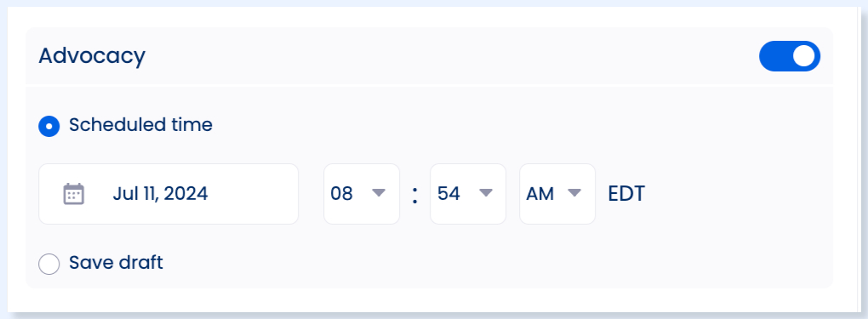Screen dimensions: 868x319
Task: Select the Scheduled time radio button
Action: coord(49,126)
